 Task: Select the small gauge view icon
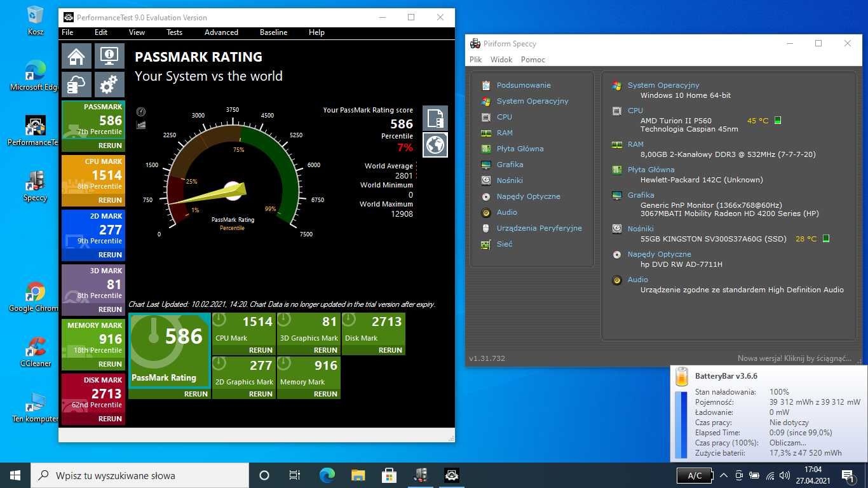(x=141, y=112)
